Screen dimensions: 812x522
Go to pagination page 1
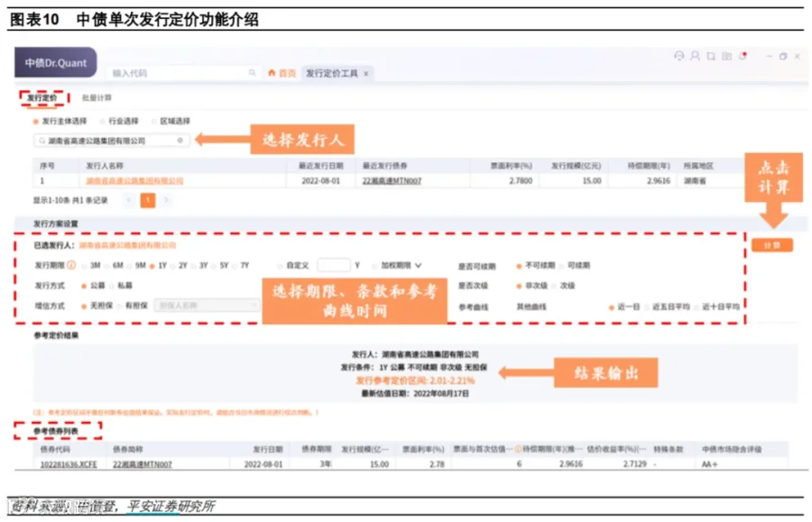click(x=148, y=200)
